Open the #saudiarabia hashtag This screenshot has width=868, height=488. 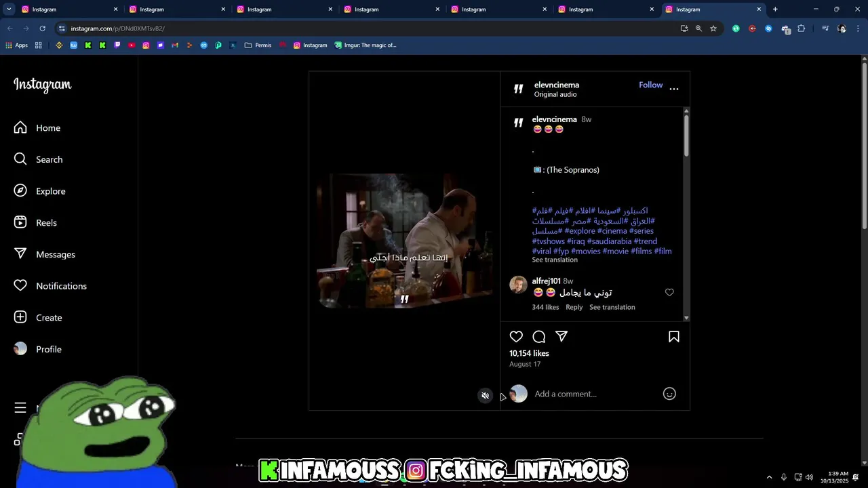(x=609, y=241)
